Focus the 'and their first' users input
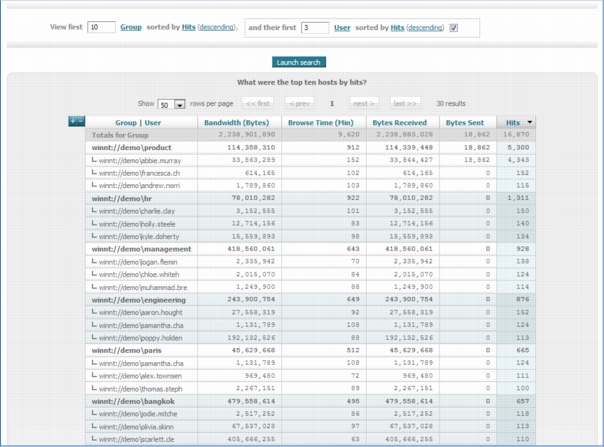This screenshot has height=447, width=604. coord(315,27)
